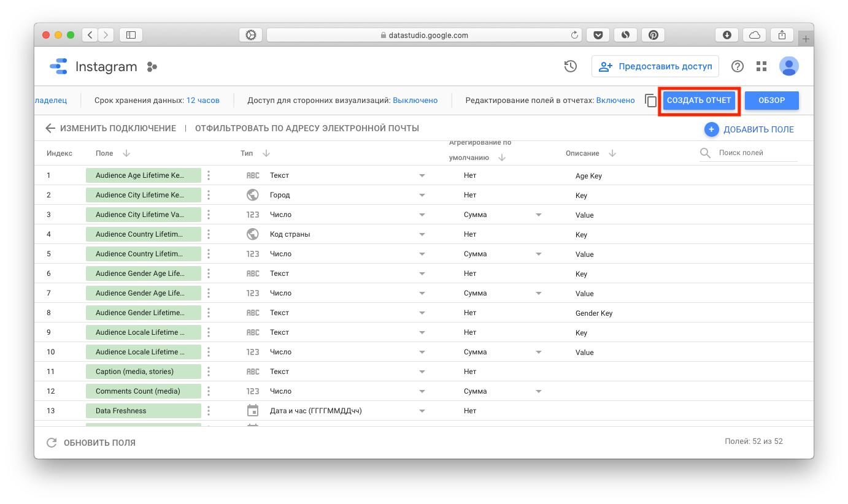848x504 pixels.
Task: Go back with Safari back arrow
Action: pos(90,35)
